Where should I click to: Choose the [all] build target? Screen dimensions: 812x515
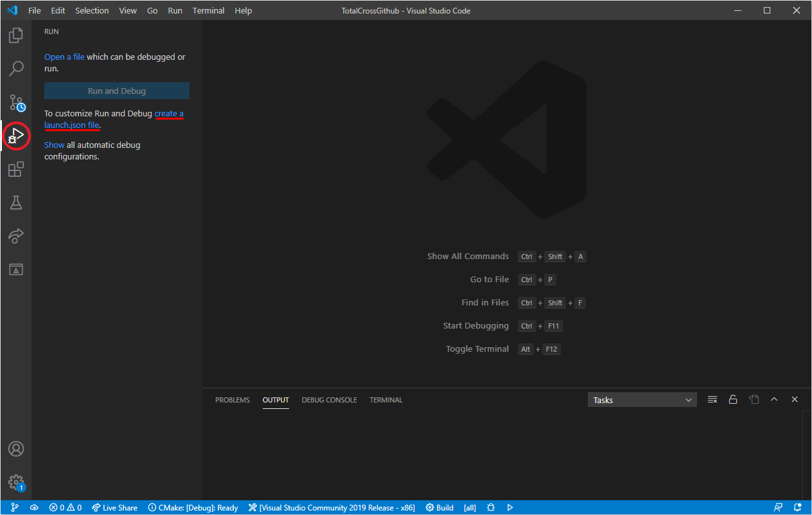pos(470,507)
